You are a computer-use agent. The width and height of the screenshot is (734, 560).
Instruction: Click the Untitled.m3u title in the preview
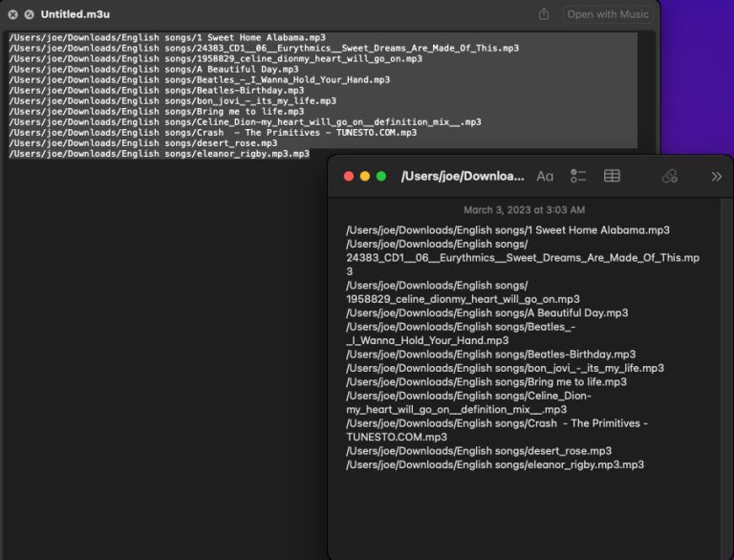tap(73, 14)
